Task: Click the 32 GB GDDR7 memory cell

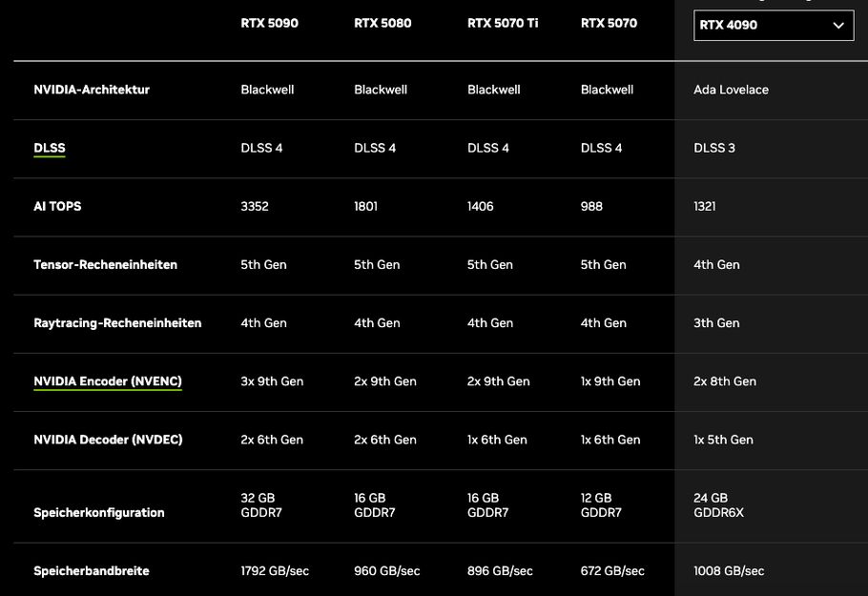Action: (x=260, y=505)
